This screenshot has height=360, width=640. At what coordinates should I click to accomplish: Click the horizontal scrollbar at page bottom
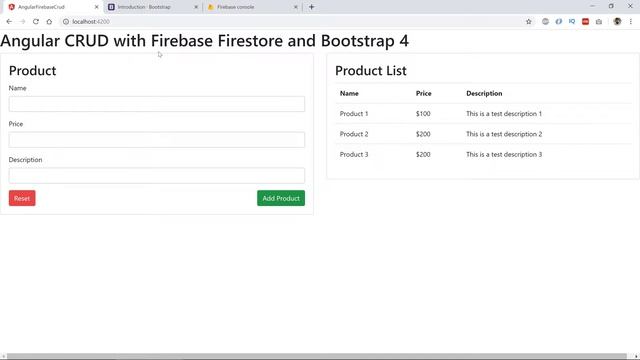[x=317, y=356]
